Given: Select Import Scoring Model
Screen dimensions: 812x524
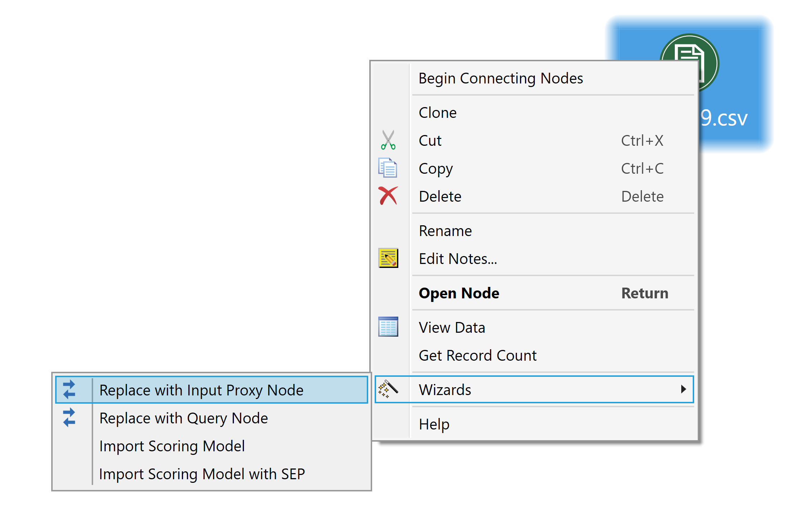Looking at the screenshot, I should [x=172, y=446].
